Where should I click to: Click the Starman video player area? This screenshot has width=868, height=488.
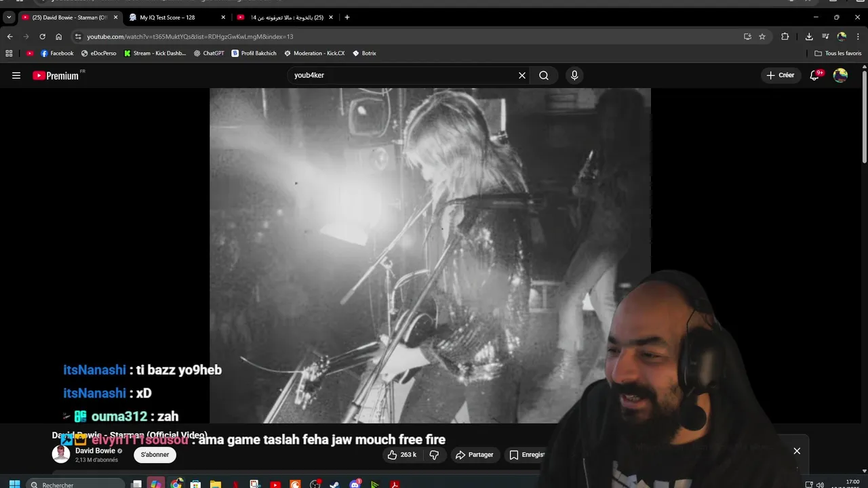[x=430, y=255]
